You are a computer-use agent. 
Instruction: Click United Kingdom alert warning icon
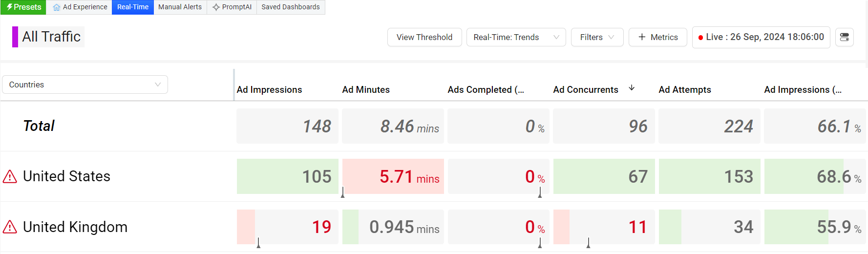(10, 227)
